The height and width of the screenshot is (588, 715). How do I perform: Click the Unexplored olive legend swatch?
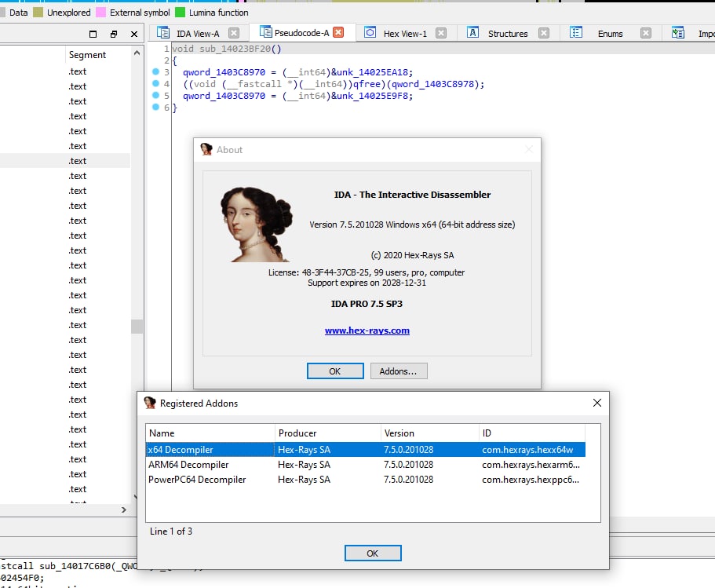38,13
